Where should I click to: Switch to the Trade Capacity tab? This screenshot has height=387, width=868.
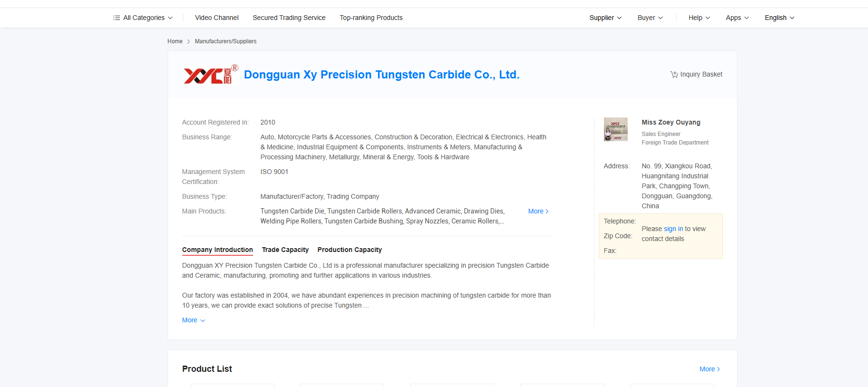point(285,250)
